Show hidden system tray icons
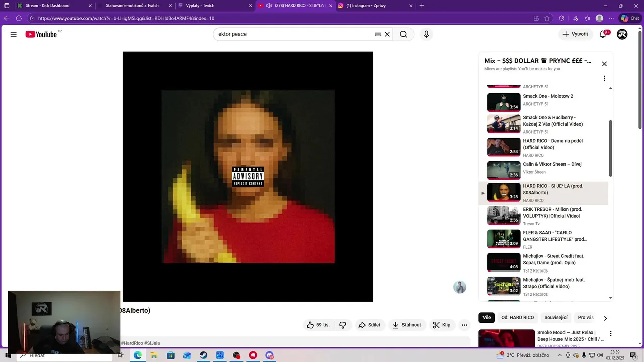 (x=560, y=355)
